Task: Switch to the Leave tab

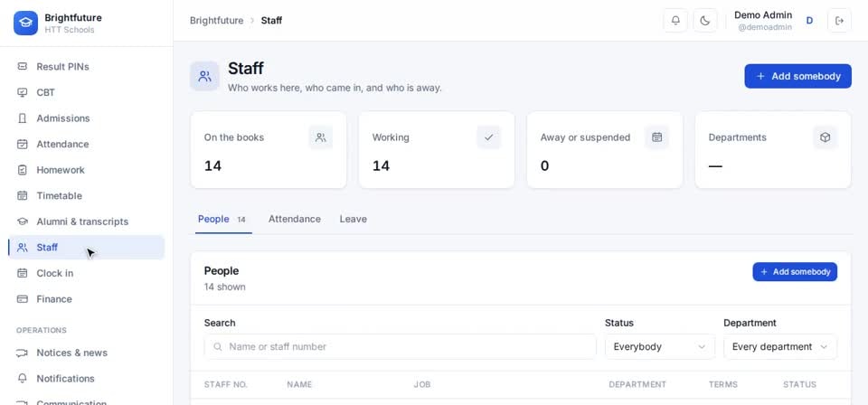Action: (x=354, y=219)
